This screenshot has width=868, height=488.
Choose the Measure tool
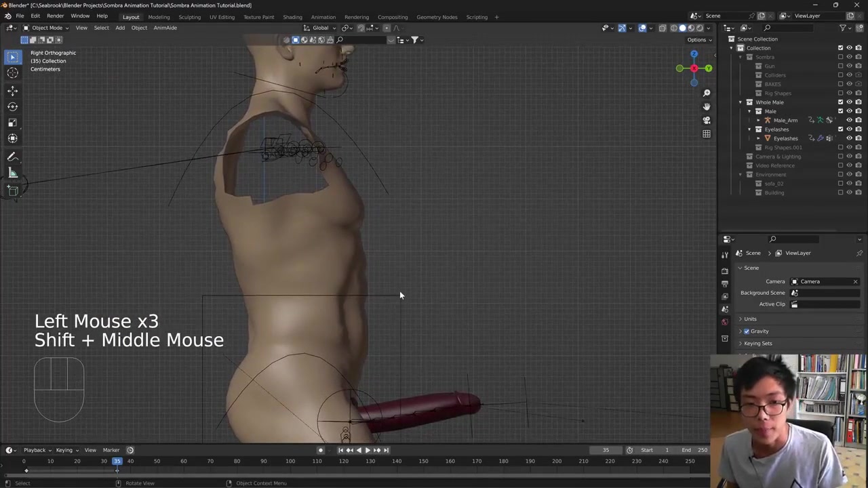12,173
